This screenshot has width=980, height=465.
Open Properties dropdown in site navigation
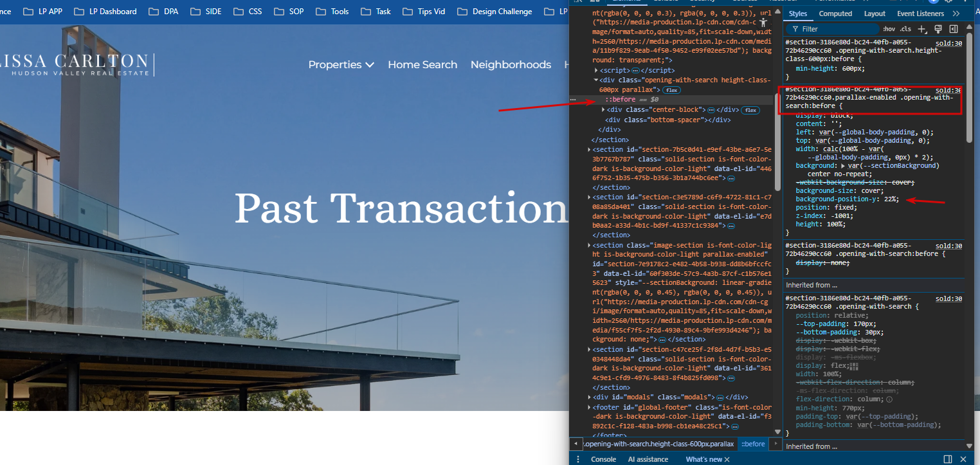pos(341,64)
